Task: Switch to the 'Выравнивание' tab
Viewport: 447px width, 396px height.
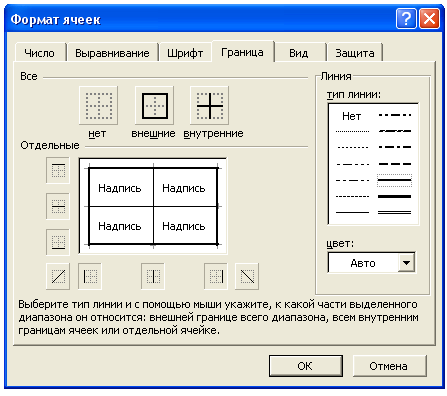Action: pos(112,53)
